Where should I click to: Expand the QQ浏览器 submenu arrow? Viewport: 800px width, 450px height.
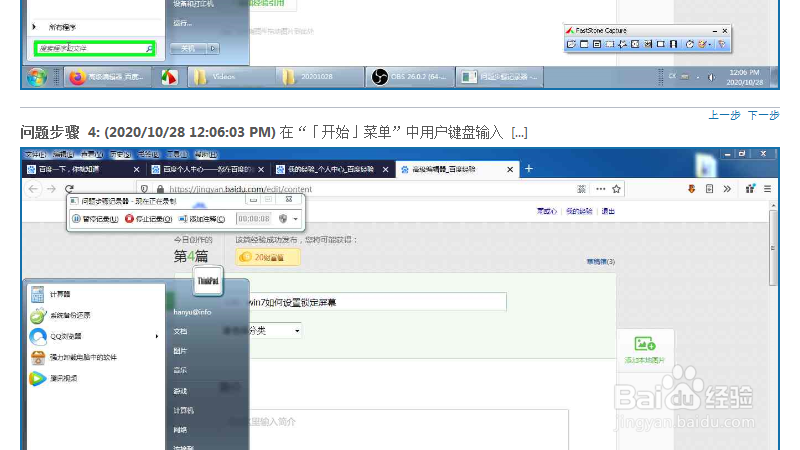(157, 336)
